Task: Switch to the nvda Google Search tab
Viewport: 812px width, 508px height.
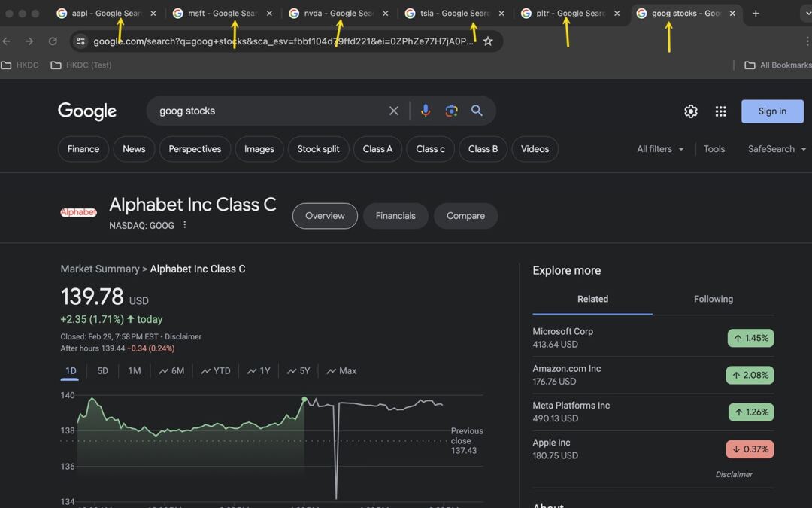Action: (338, 14)
